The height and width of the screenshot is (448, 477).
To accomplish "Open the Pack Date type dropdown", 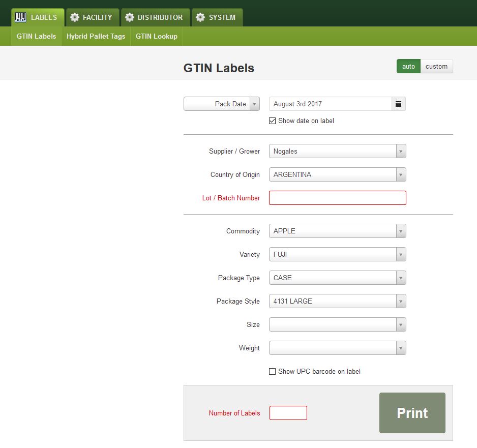I will tap(222, 104).
